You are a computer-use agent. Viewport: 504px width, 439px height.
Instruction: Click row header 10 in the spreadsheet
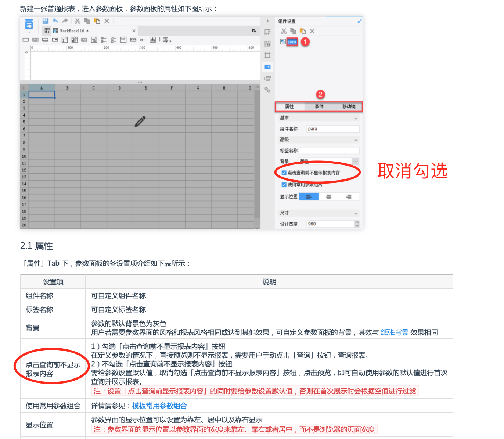(24, 156)
